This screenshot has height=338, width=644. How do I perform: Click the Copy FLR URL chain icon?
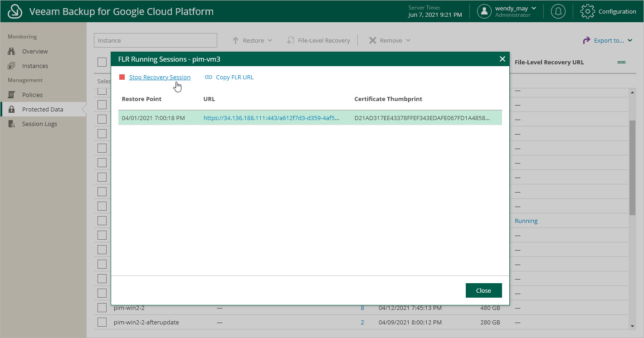pyautogui.click(x=209, y=77)
